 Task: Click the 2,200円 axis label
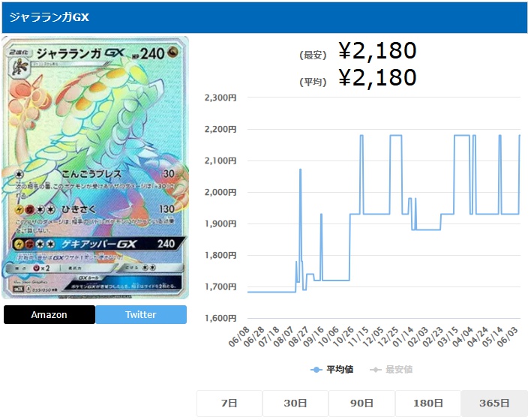(220, 130)
